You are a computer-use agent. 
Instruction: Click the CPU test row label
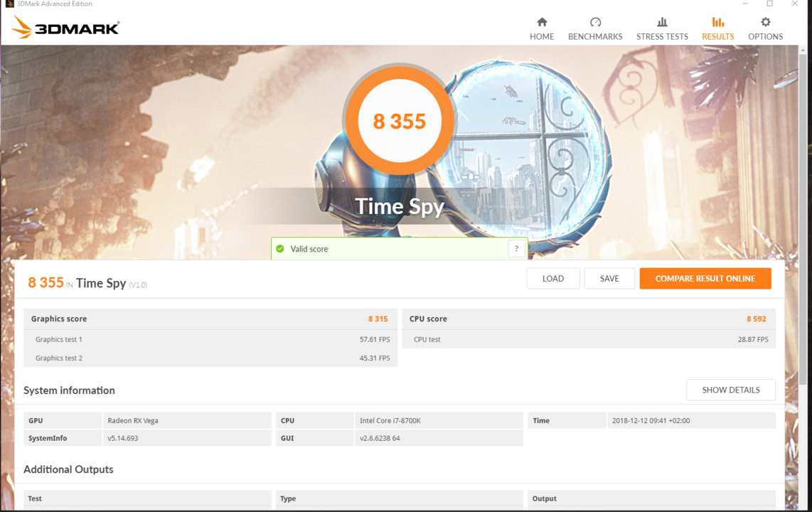(x=427, y=340)
